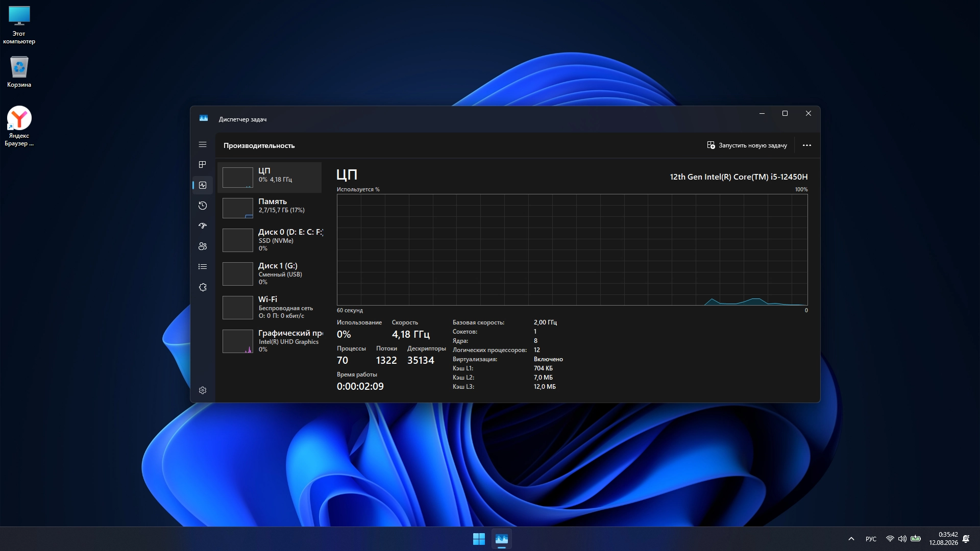Viewport: 980px width, 551px height.
Task: Select the Wi-Fi performance item
Action: click(269, 307)
